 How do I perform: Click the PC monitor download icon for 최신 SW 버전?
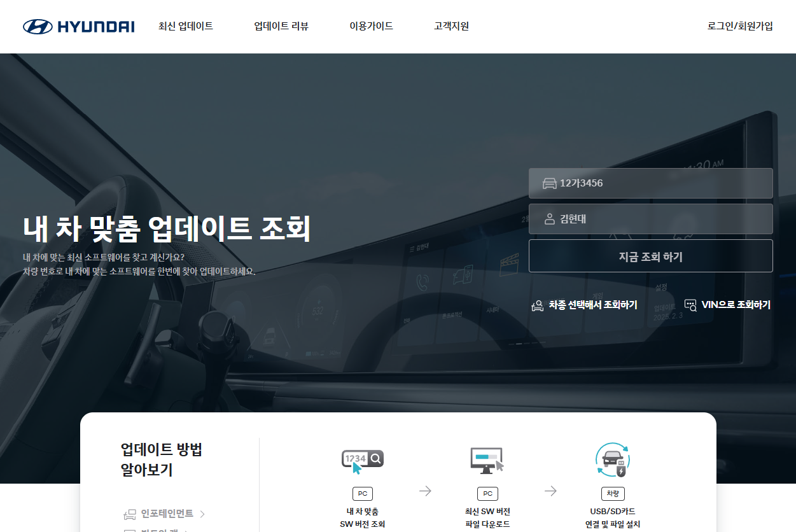click(x=487, y=459)
